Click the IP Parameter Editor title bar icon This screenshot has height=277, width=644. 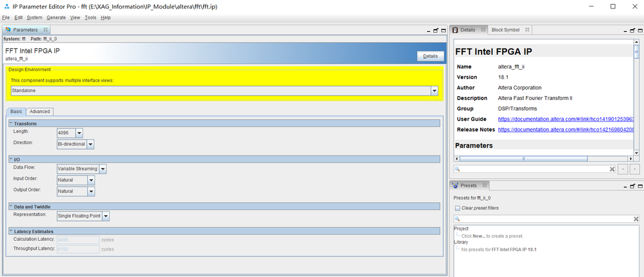pos(6,6)
